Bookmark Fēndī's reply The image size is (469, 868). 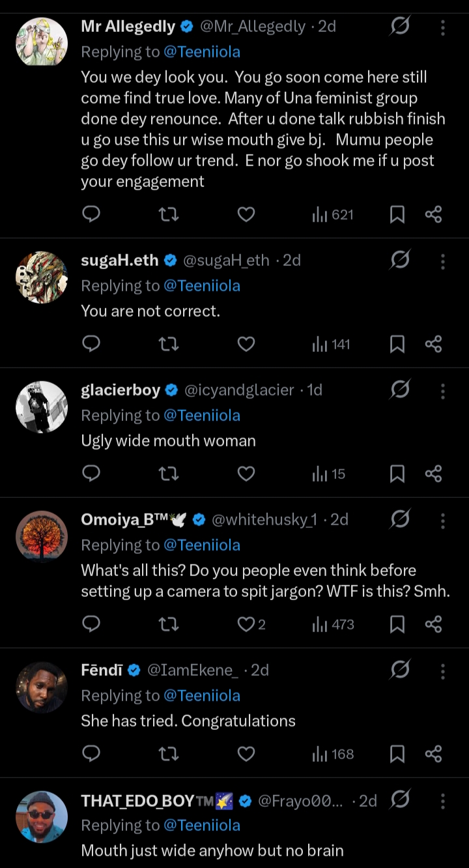pos(397,754)
